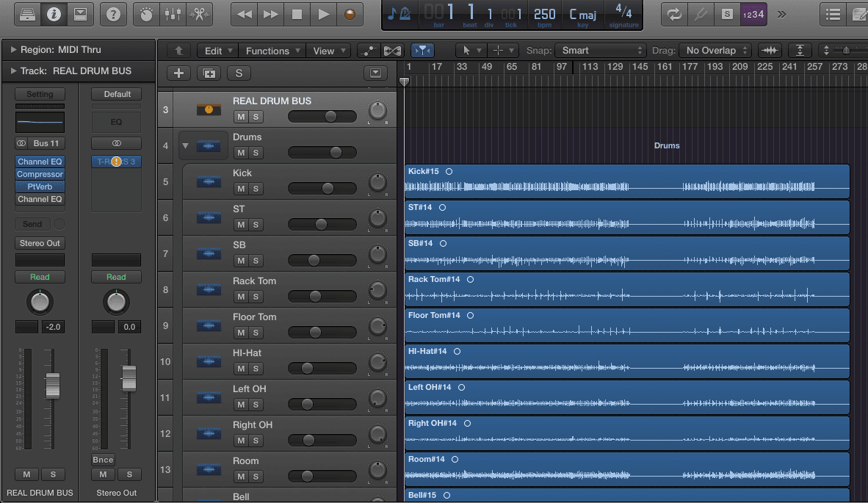Image resolution: width=868 pixels, height=503 pixels.
Task: Open the List Editors panel icon
Action: [x=834, y=14]
